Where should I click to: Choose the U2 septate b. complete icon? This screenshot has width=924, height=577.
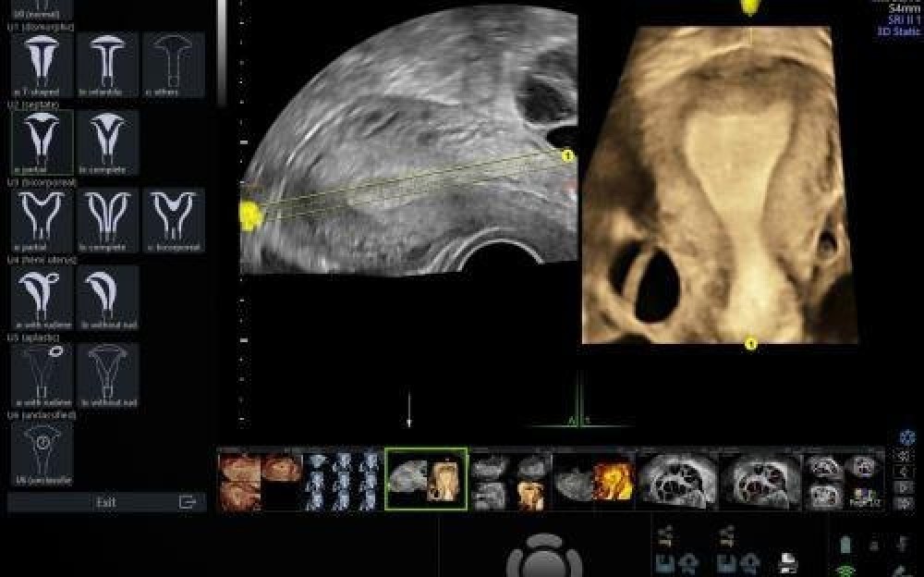click(x=108, y=141)
